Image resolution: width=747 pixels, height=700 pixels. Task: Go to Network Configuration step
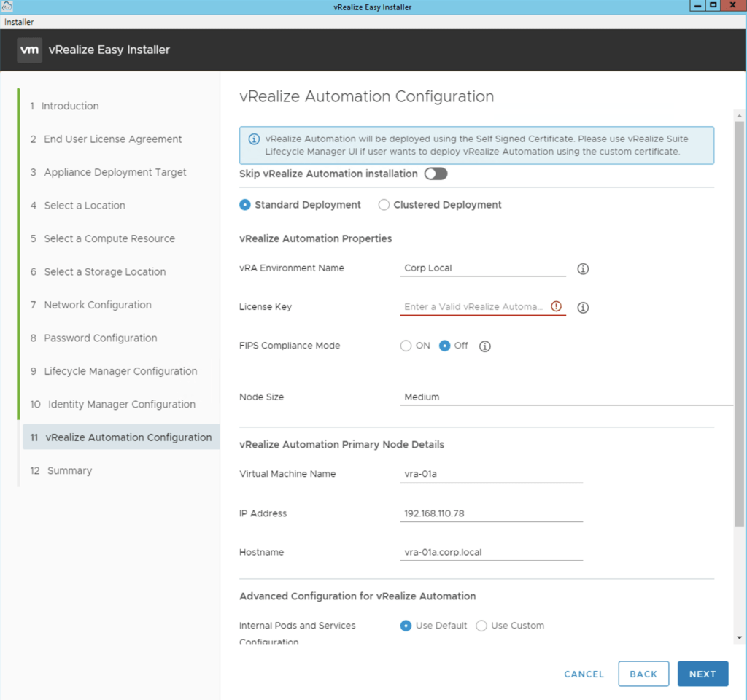pos(98,305)
